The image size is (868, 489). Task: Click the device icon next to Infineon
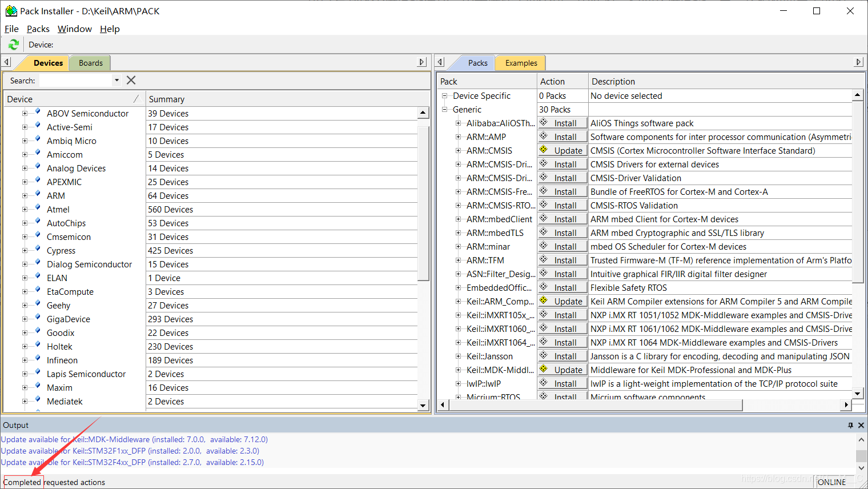coord(38,358)
